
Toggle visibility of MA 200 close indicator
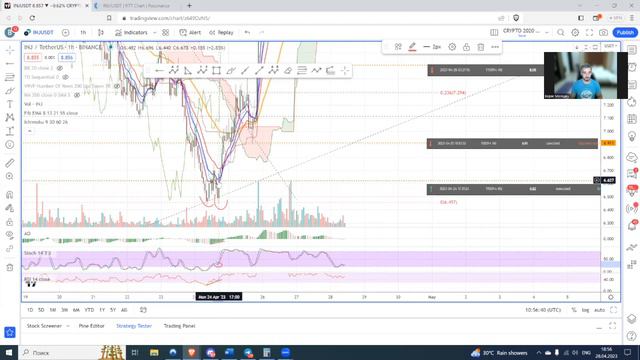[77, 95]
